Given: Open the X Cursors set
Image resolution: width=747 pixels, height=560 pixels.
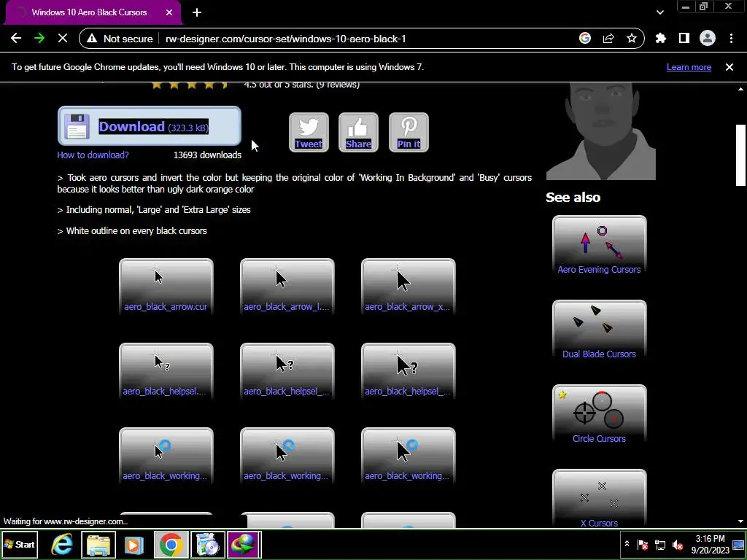Looking at the screenshot, I should tap(600, 499).
